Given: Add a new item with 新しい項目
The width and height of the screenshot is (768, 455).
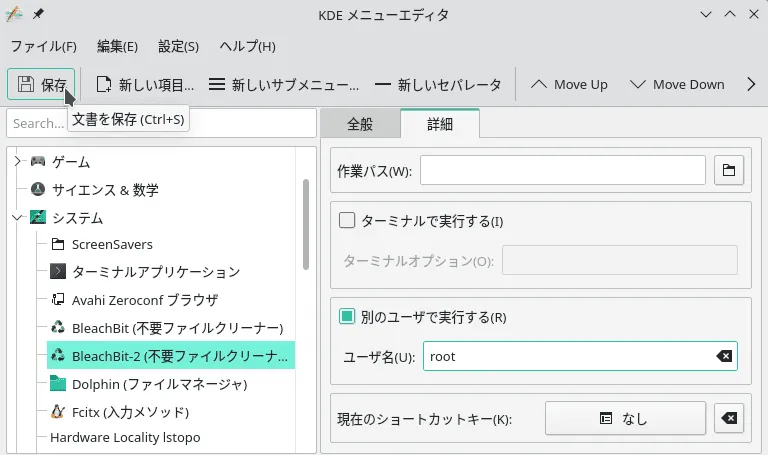Looking at the screenshot, I should click(x=144, y=85).
